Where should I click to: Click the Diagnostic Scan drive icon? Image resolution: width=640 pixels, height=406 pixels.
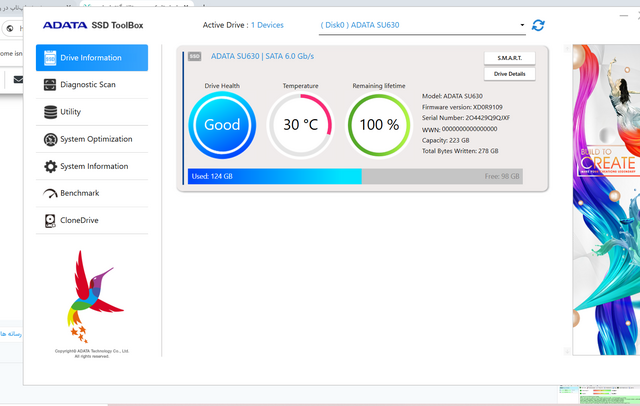[49, 85]
